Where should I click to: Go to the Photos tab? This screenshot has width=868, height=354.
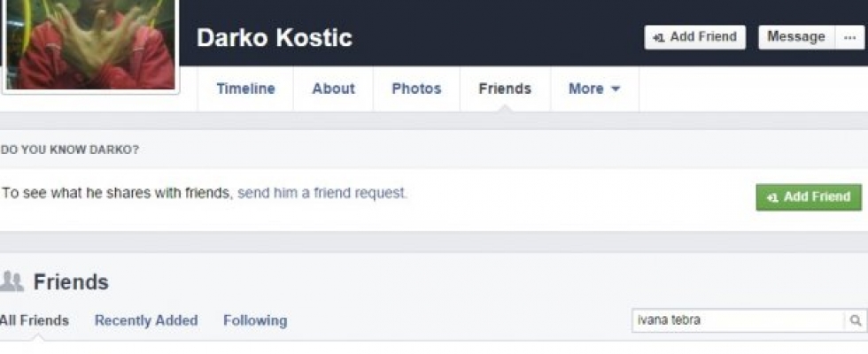tap(416, 88)
